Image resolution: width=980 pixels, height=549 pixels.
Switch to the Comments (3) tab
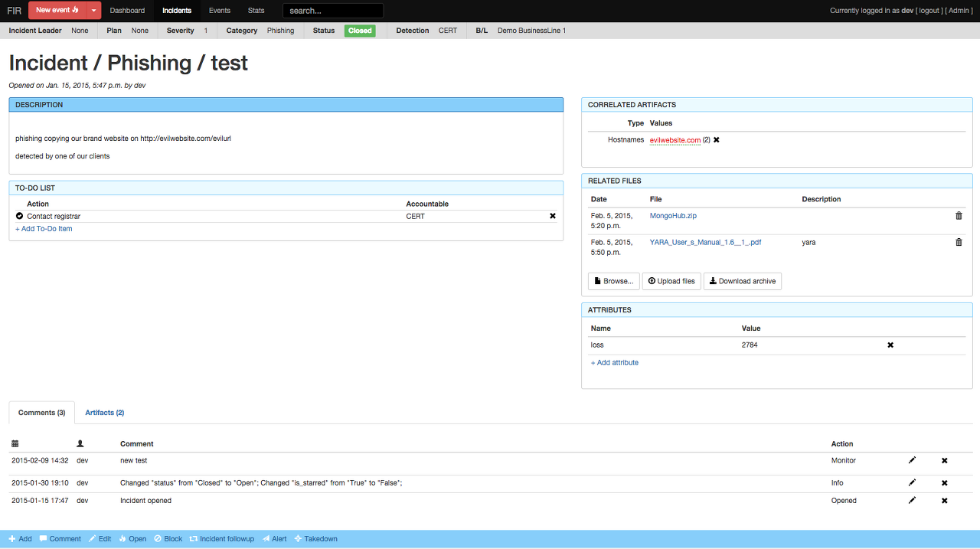click(42, 413)
